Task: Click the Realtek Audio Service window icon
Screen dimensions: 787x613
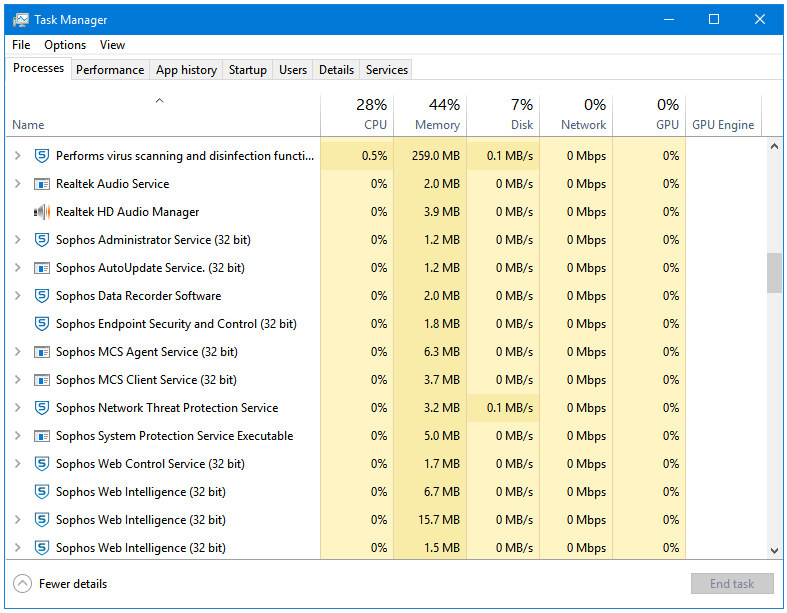Action: tap(42, 184)
